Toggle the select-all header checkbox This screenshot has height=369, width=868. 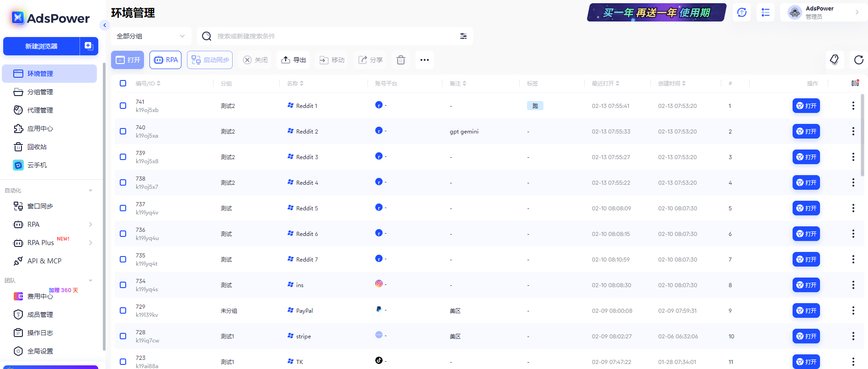(123, 83)
